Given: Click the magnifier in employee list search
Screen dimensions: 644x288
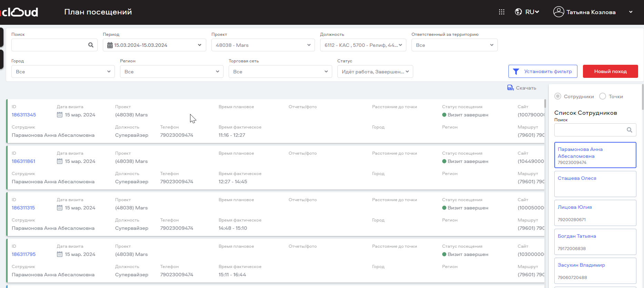Looking at the screenshot, I should (630, 130).
